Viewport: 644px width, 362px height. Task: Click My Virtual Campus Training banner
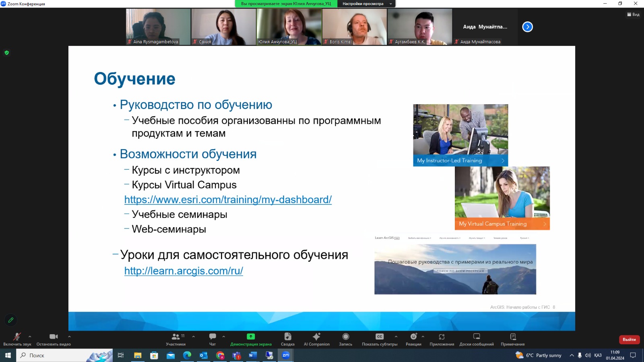pyautogui.click(x=502, y=224)
